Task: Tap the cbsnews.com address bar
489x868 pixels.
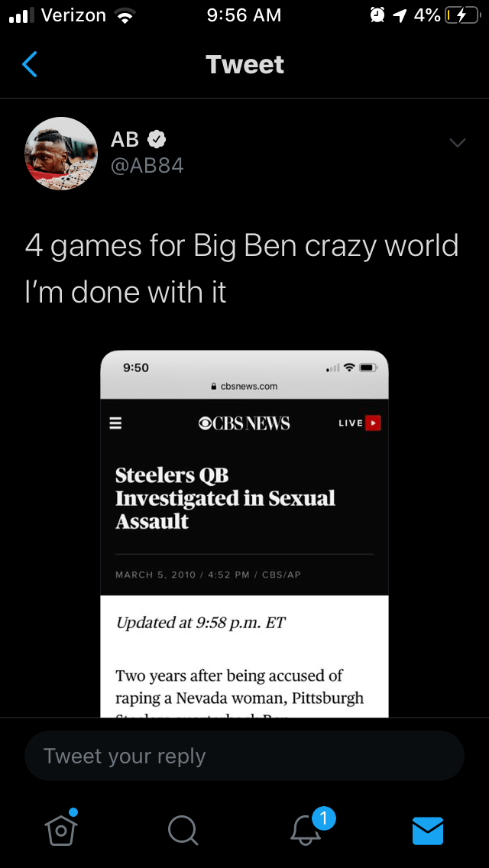Action: (x=244, y=387)
